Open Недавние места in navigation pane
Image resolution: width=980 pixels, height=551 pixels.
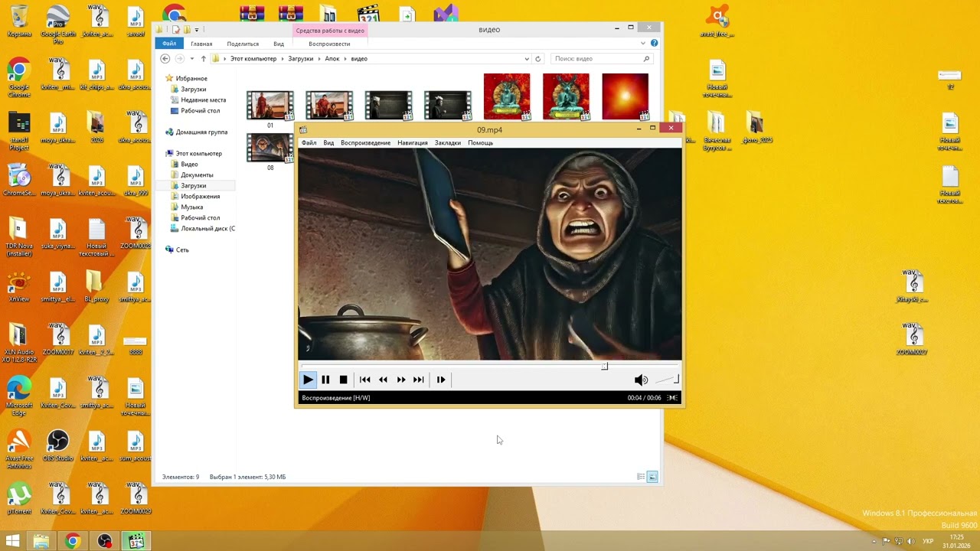coord(203,100)
